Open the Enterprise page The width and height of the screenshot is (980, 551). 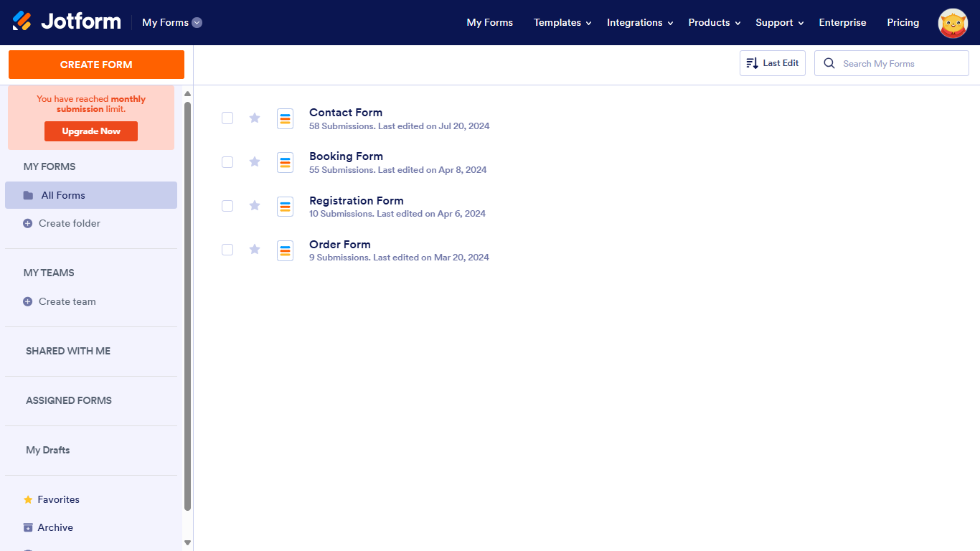point(842,22)
